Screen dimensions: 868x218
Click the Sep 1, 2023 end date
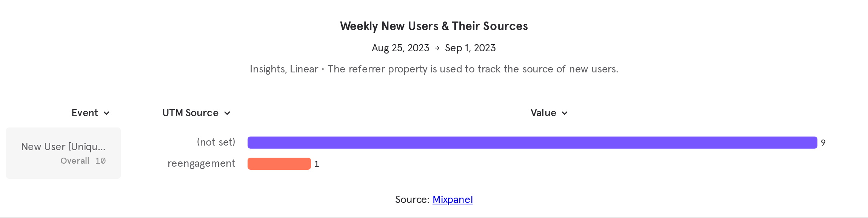coord(470,48)
